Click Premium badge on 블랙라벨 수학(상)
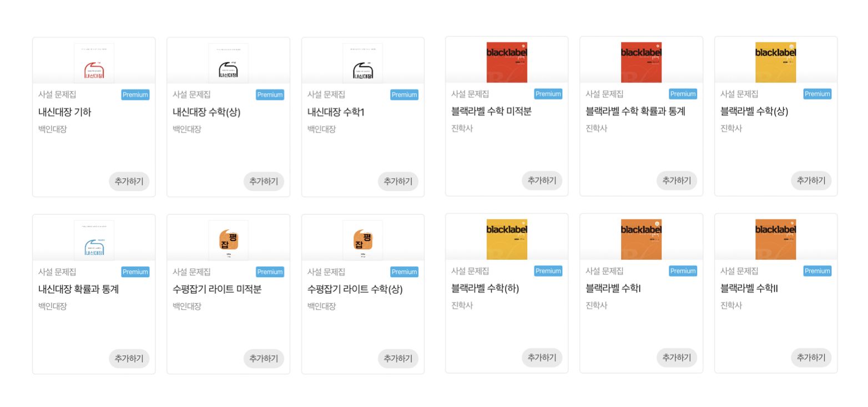 [817, 94]
